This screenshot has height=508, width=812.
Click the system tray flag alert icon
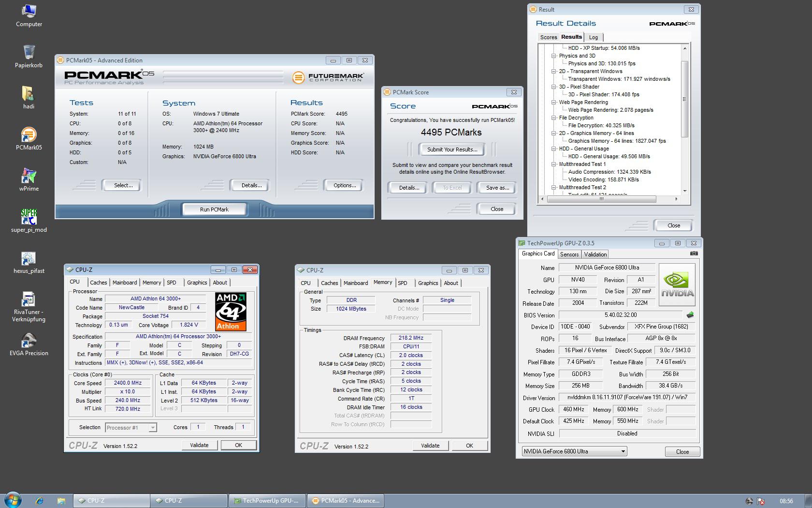[x=761, y=501]
